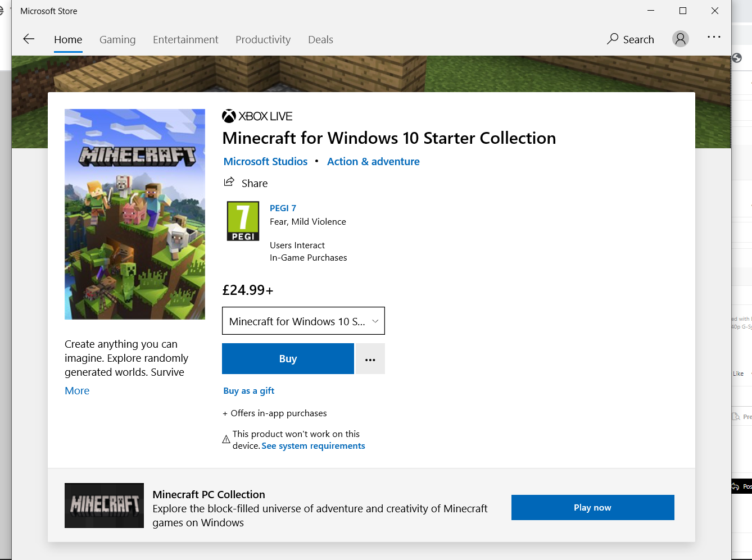Click the Minecraft box art image
This screenshot has height=560, width=752.
click(135, 214)
